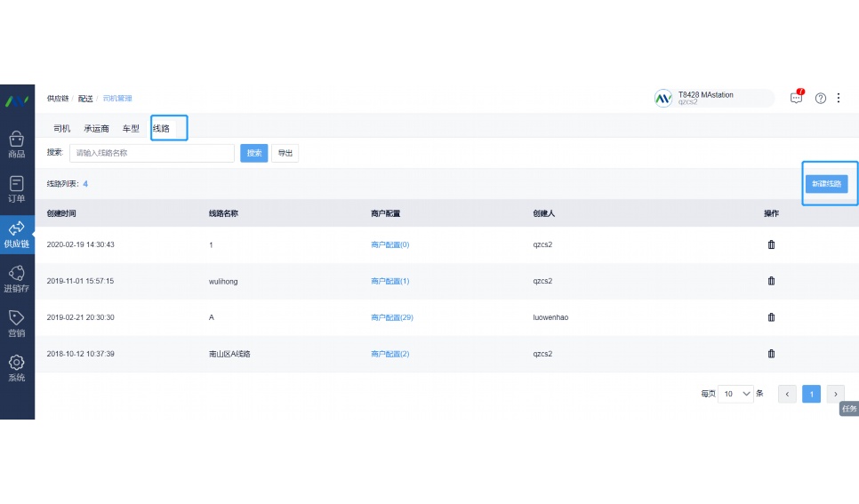Viewport: 859px width, 504px height.
Task: Open the 系统 settings sidebar icon
Action: 16,368
